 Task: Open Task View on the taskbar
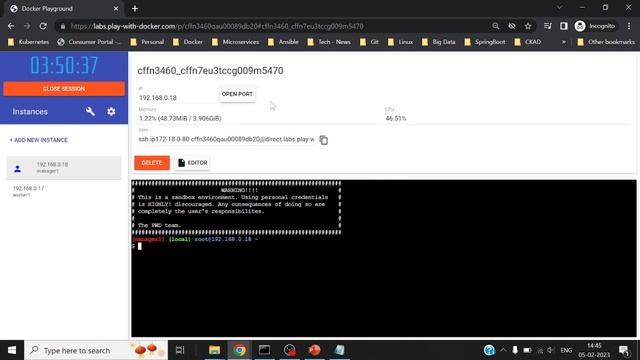[x=180, y=350]
